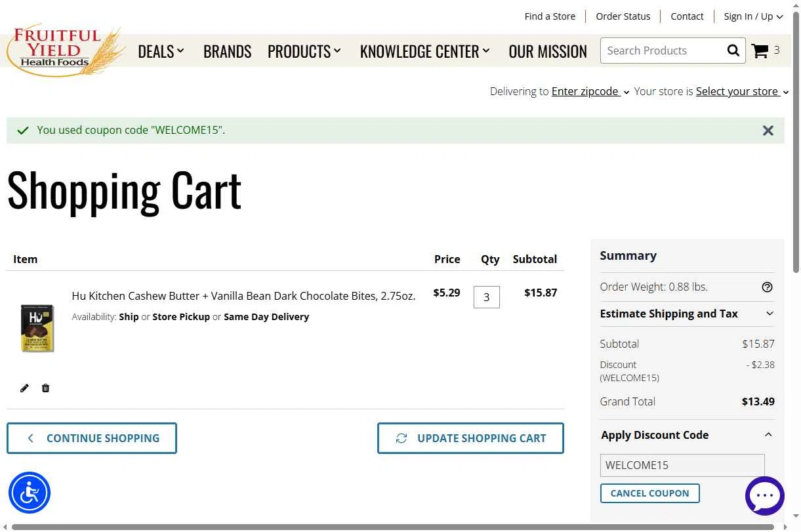Check Order Status link

[623, 16]
